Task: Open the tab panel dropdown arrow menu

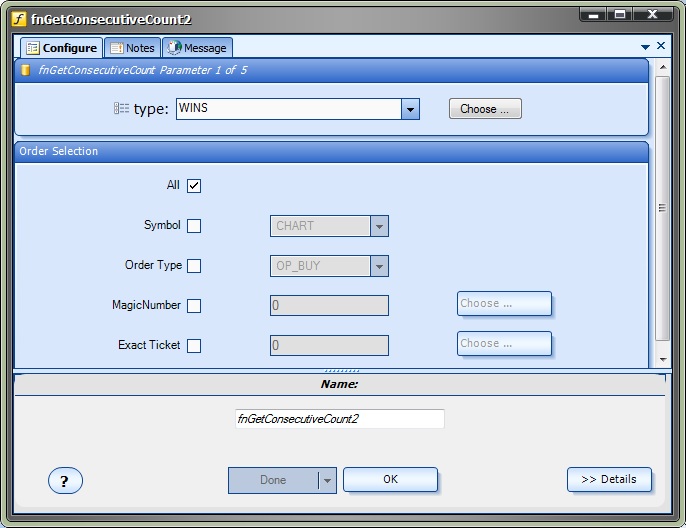Action: (645, 47)
